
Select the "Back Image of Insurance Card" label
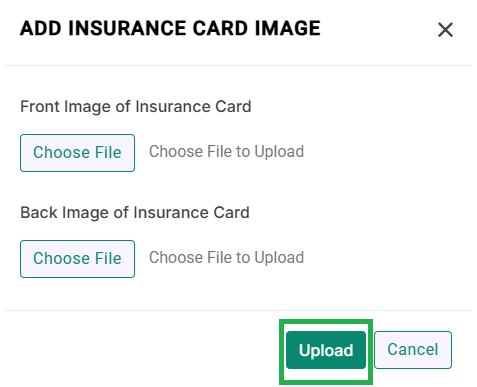[135, 213]
